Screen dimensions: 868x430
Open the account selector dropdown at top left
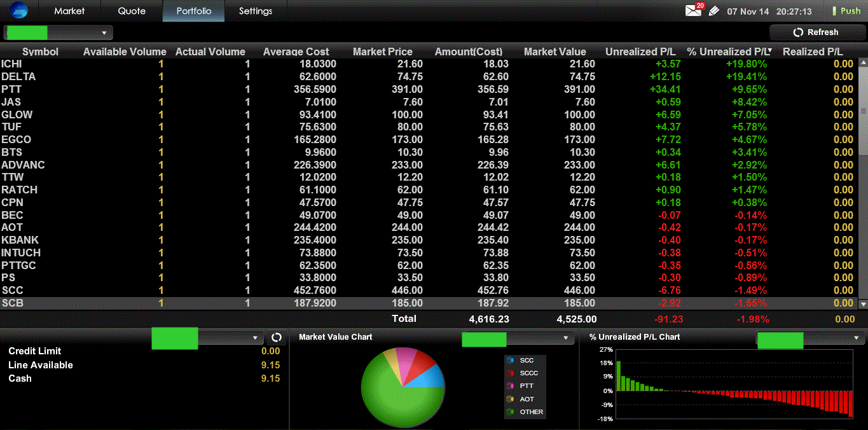(x=58, y=32)
